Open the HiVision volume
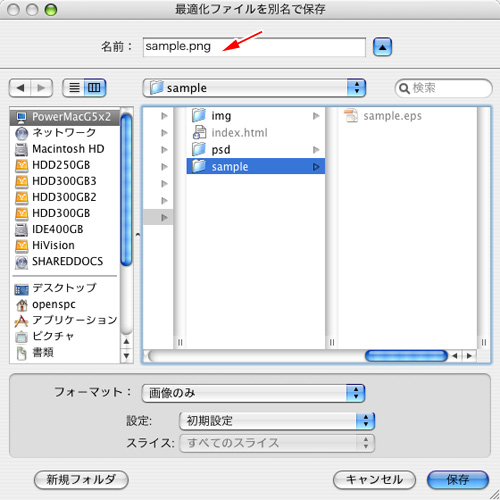 pos(65,245)
